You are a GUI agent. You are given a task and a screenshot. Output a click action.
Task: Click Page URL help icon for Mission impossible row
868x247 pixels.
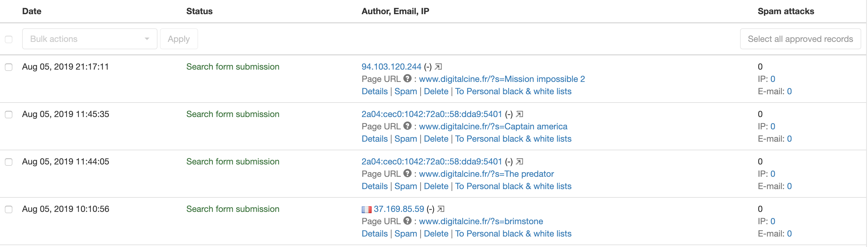(x=407, y=79)
